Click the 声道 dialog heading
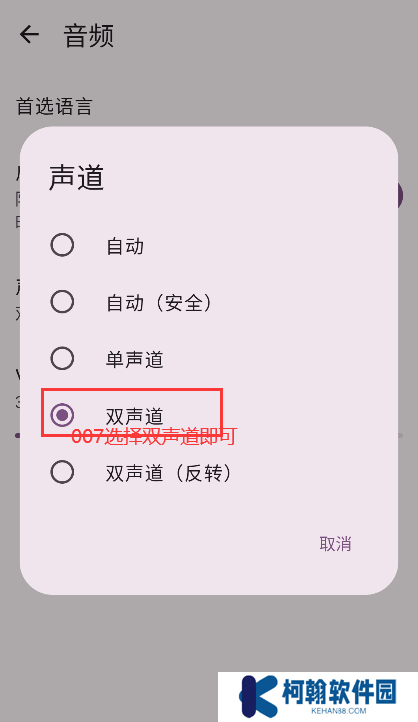Image resolution: width=418 pixels, height=722 pixels. click(x=76, y=177)
